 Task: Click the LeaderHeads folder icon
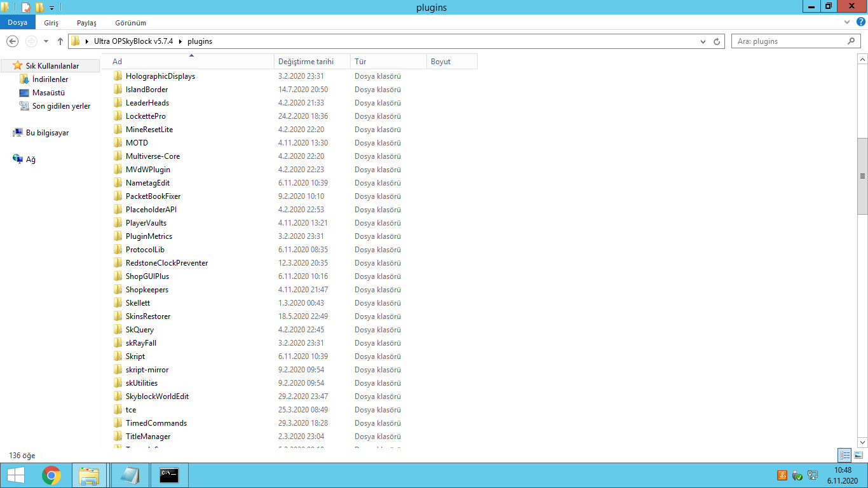[118, 103]
